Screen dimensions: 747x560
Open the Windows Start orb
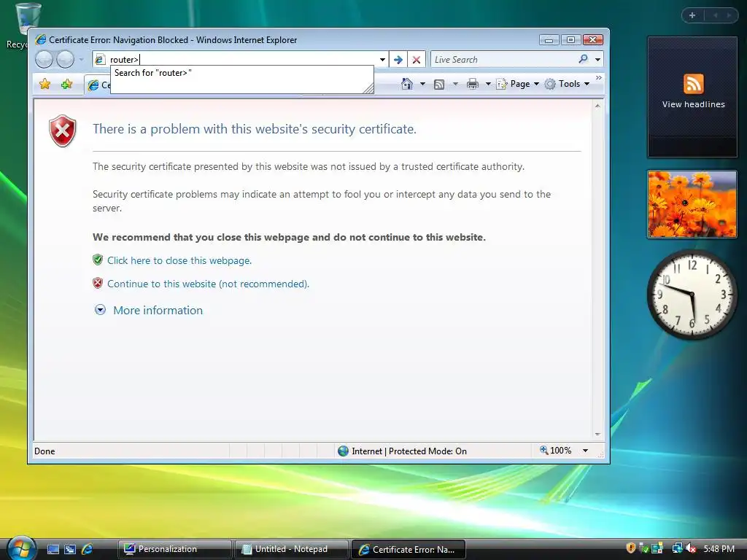coord(20,548)
